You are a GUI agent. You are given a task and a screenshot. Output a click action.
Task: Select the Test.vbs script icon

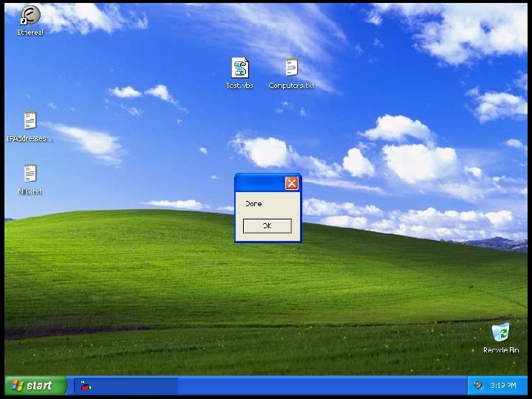[x=240, y=67]
